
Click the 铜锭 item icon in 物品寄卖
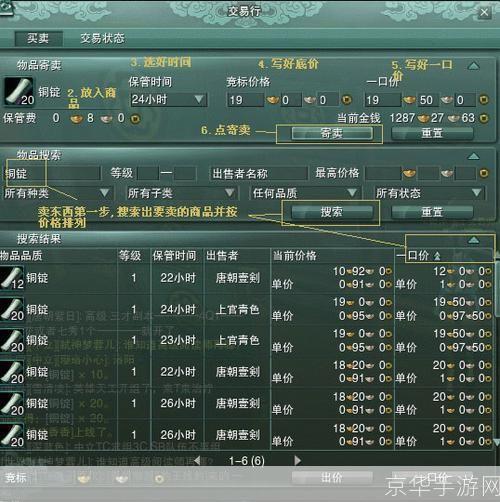tap(19, 91)
